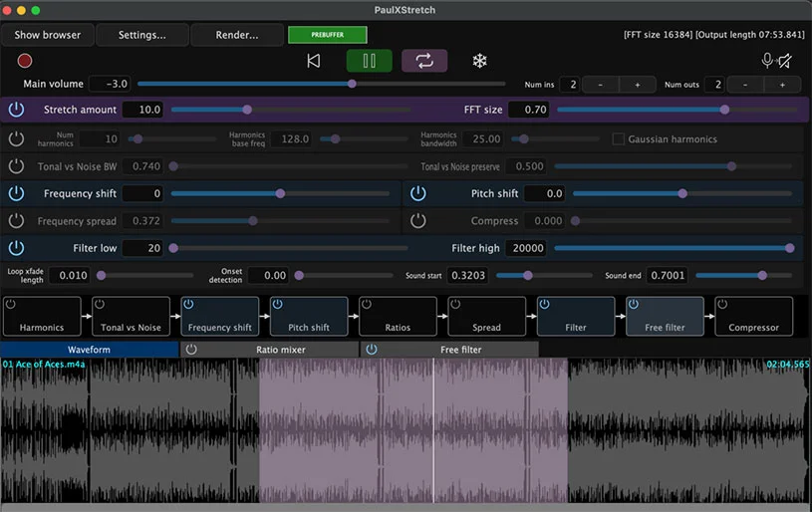Click the FFT size value field
This screenshot has height=512, width=812.
529,110
